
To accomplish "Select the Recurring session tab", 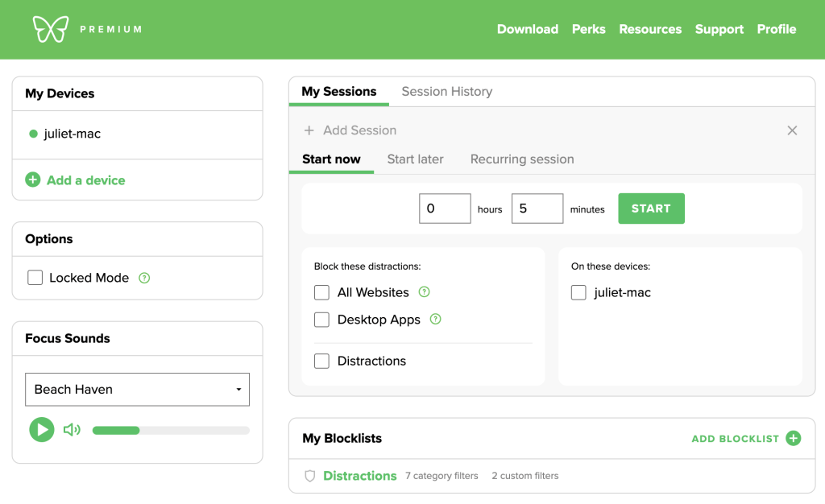I will pyautogui.click(x=522, y=159).
